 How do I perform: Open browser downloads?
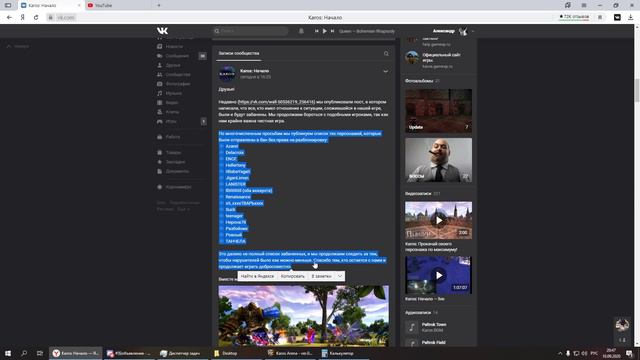click(x=631, y=18)
